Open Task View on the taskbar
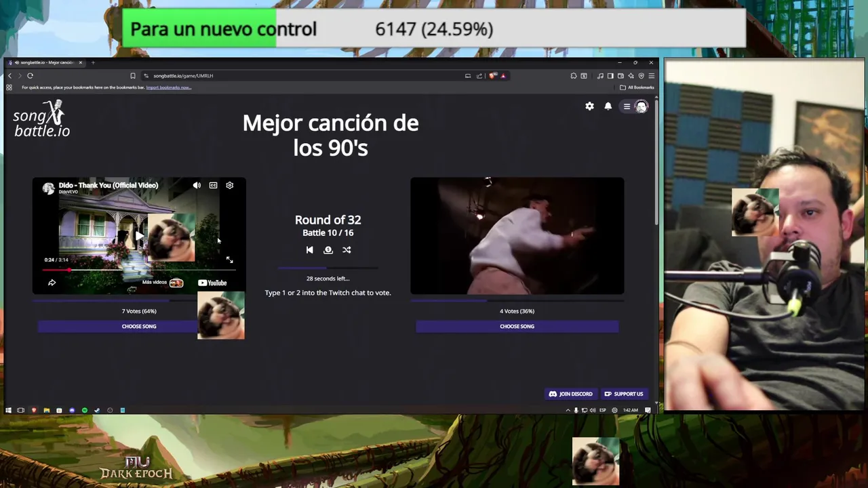Screen dimensions: 868x488 tap(21, 410)
